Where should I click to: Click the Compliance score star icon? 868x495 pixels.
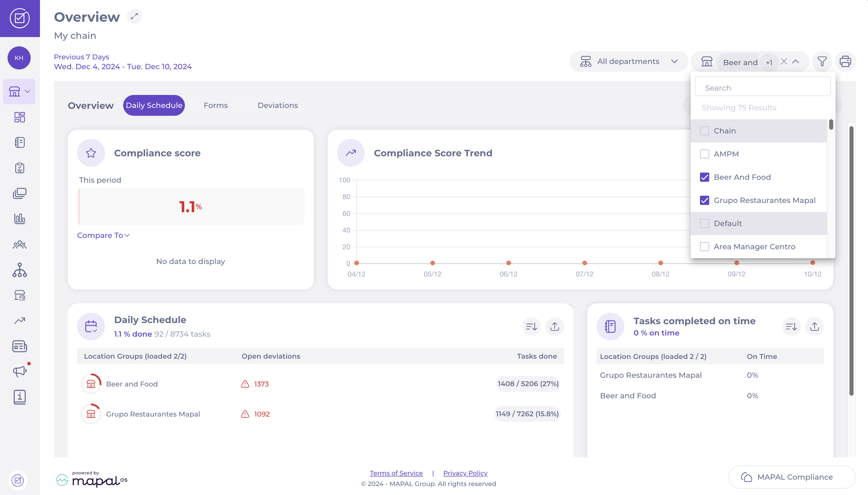pos(91,153)
